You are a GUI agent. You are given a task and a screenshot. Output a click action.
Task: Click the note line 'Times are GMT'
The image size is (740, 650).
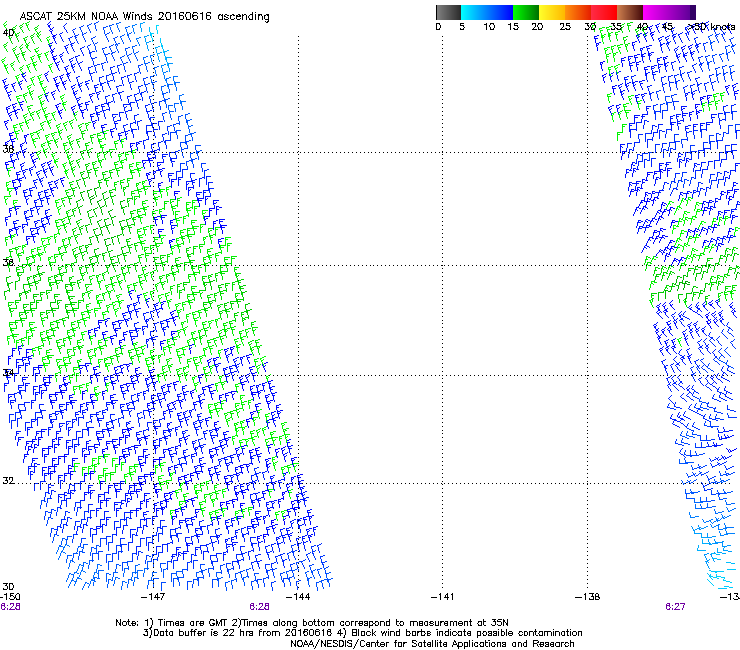point(192,623)
